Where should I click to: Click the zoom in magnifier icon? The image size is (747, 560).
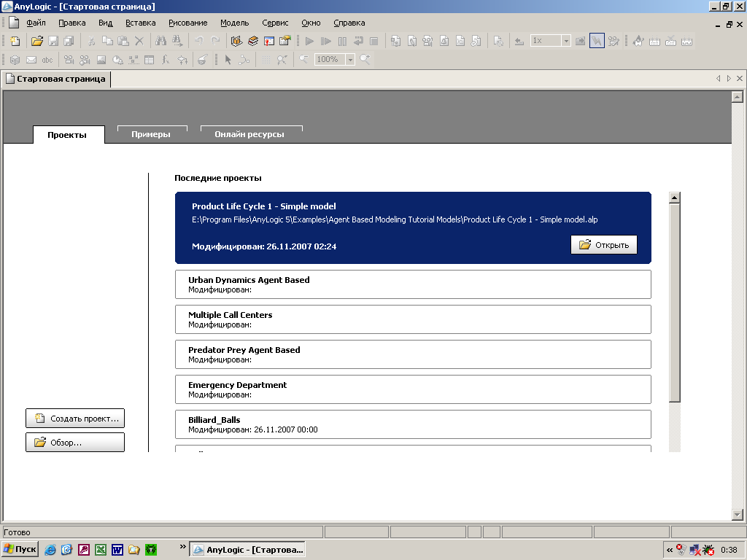pyautogui.click(x=365, y=59)
